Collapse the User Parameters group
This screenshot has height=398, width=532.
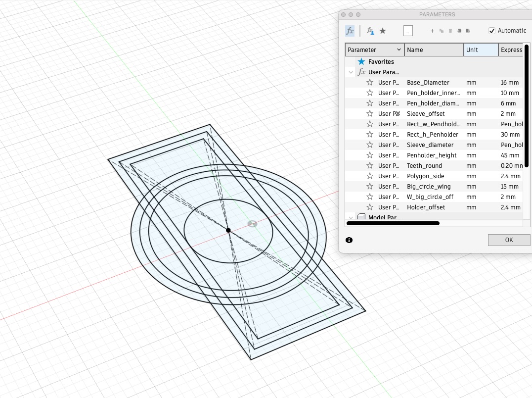pyautogui.click(x=351, y=72)
